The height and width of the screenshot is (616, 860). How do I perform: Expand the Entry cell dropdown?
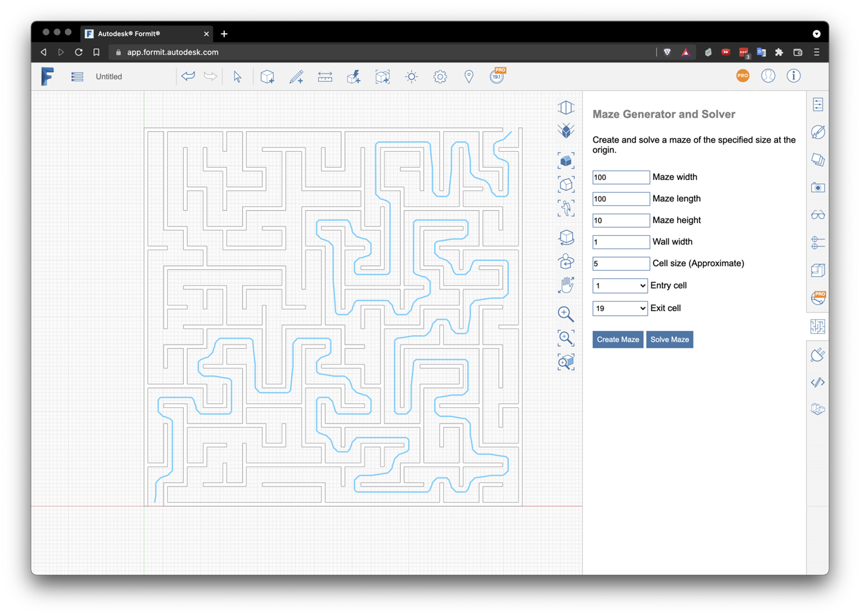click(620, 286)
